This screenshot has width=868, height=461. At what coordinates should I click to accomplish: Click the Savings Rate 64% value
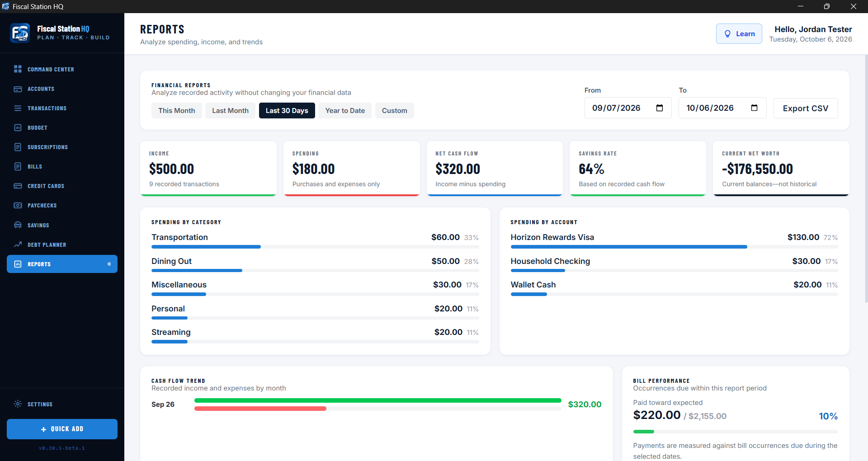[591, 169]
